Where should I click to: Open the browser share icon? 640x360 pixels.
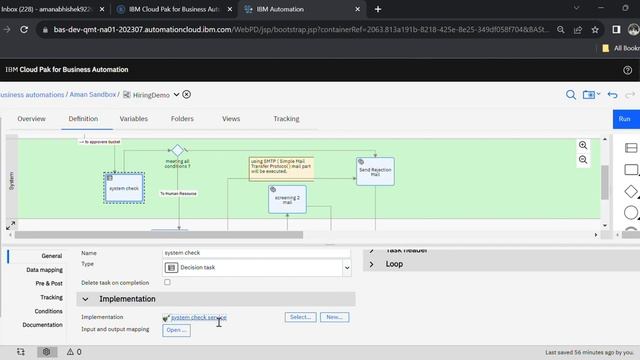pyautogui.click(x=578, y=30)
